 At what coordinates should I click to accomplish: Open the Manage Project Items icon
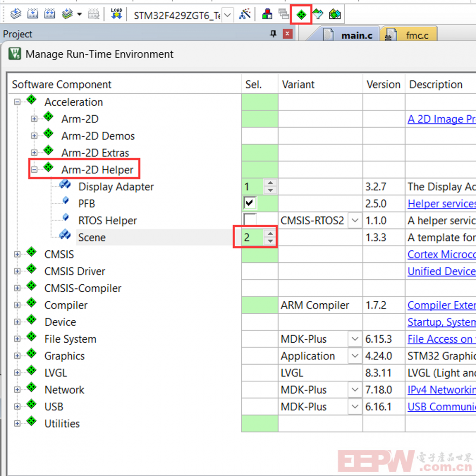[x=267, y=14]
